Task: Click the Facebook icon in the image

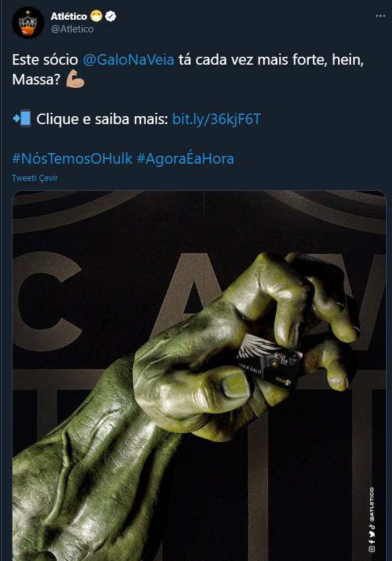Action: (x=372, y=542)
